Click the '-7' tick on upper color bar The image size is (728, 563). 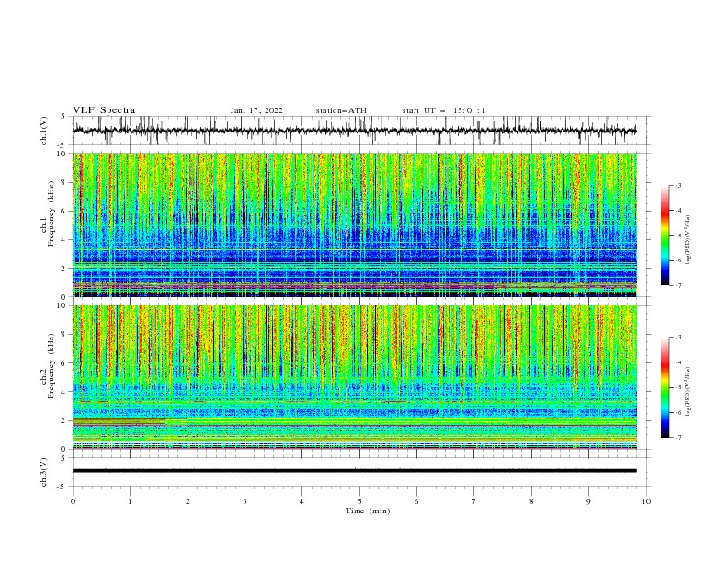[678, 285]
